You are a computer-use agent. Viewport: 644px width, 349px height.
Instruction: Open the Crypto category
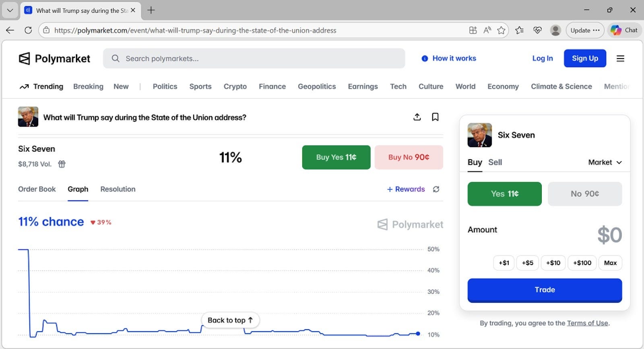tap(235, 86)
